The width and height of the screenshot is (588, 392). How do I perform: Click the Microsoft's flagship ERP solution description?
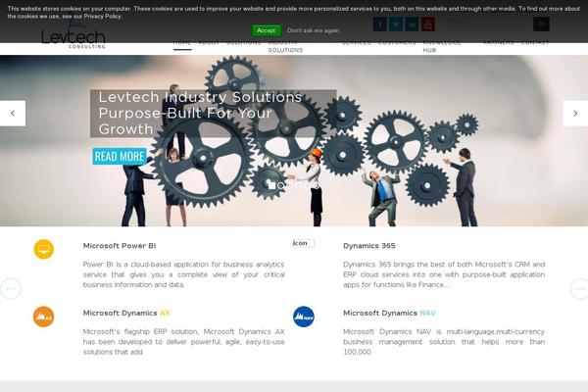[184, 342]
